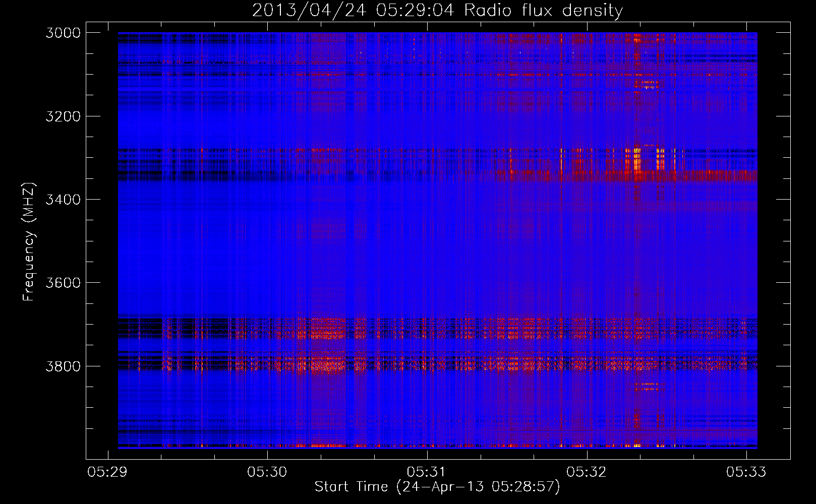Screen dimensions: 816x504
Task: Click the 05:29 time axis label
Action: 107,472
